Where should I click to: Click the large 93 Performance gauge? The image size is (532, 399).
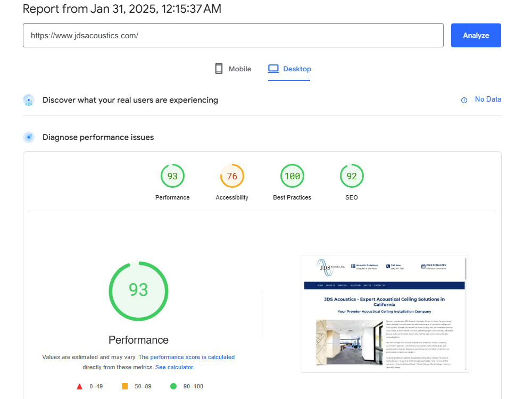click(138, 291)
